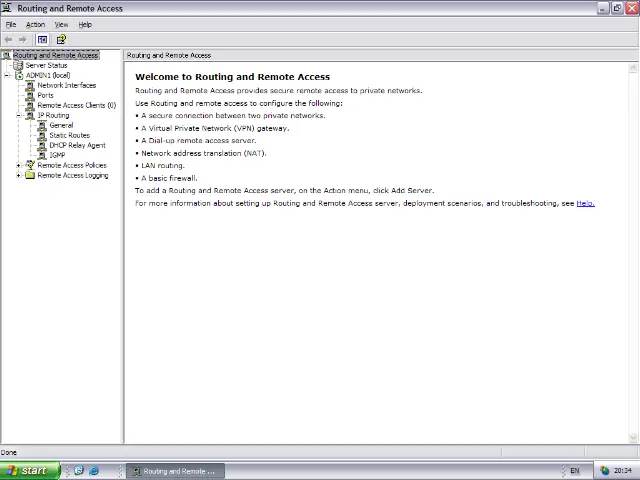
Task: Select Remote Access Clients (0) label
Action: (77, 105)
